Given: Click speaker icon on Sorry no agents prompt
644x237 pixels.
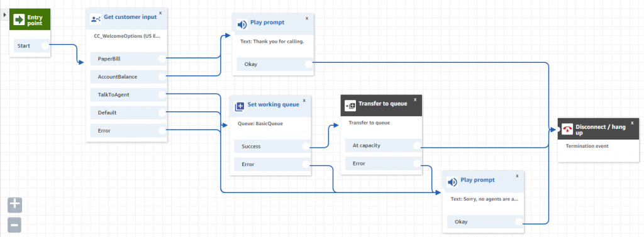Looking at the screenshot, I should (x=452, y=182).
